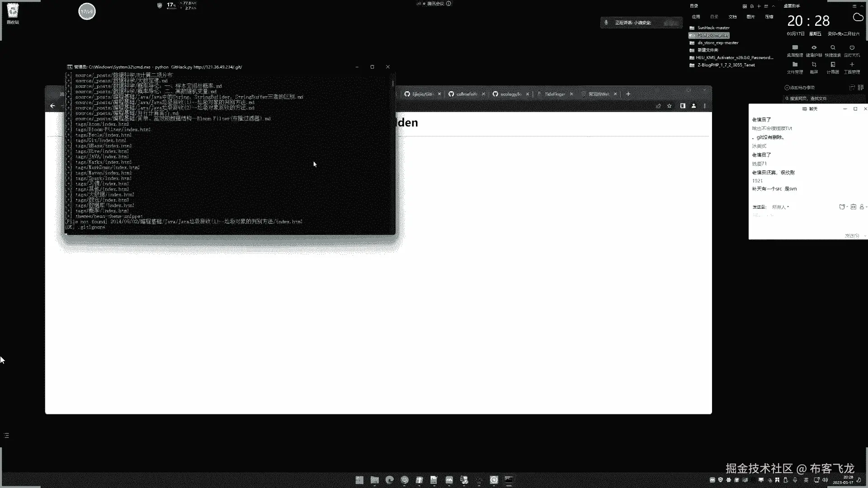Collapse the 桌面助手 widget chevron
The width and height of the screenshot is (868, 488).
pos(862,6)
